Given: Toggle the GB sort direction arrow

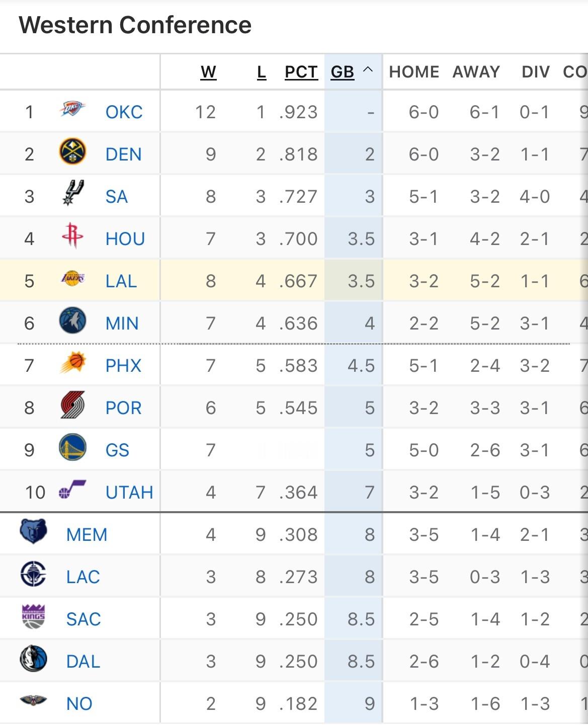Looking at the screenshot, I should (x=368, y=70).
